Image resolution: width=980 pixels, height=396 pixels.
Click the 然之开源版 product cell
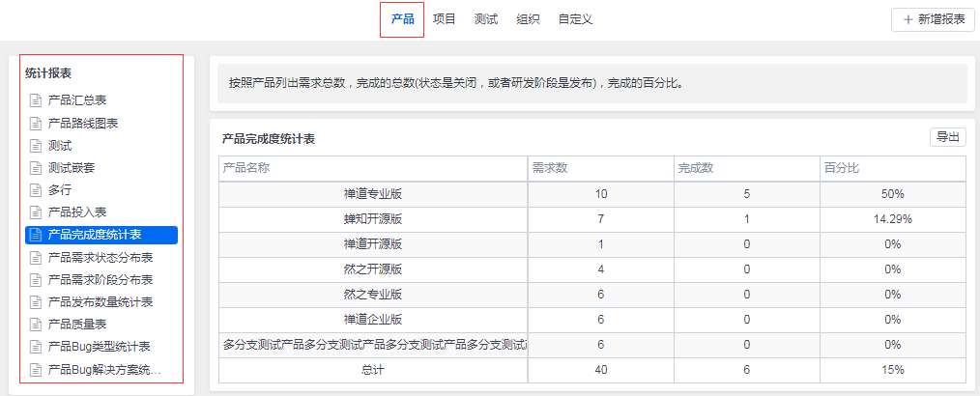(x=373, y=269)
